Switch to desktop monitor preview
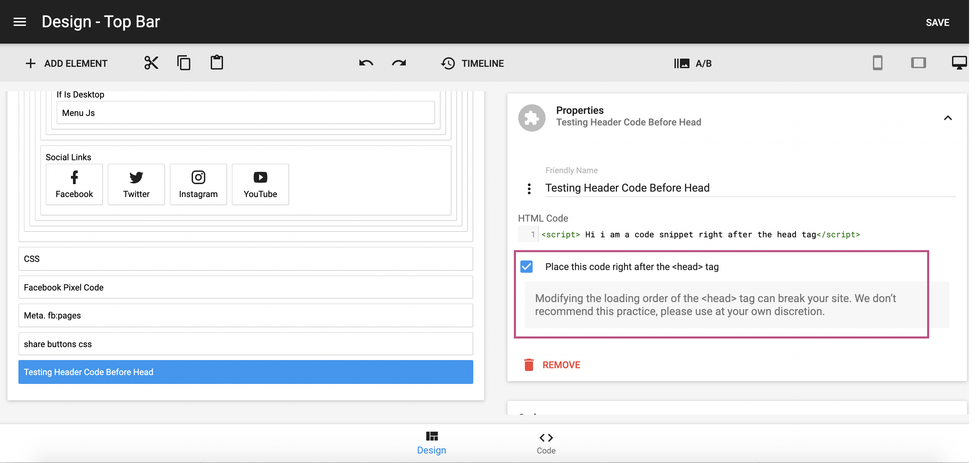Image resolution: width=980 pixels, height=463 pixels. click(x=959, y=63)
